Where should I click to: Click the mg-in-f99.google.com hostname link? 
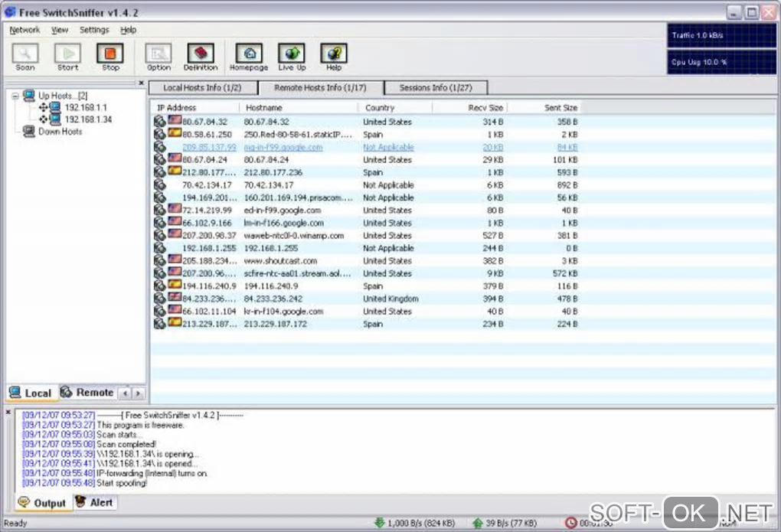tap(283, 148)
